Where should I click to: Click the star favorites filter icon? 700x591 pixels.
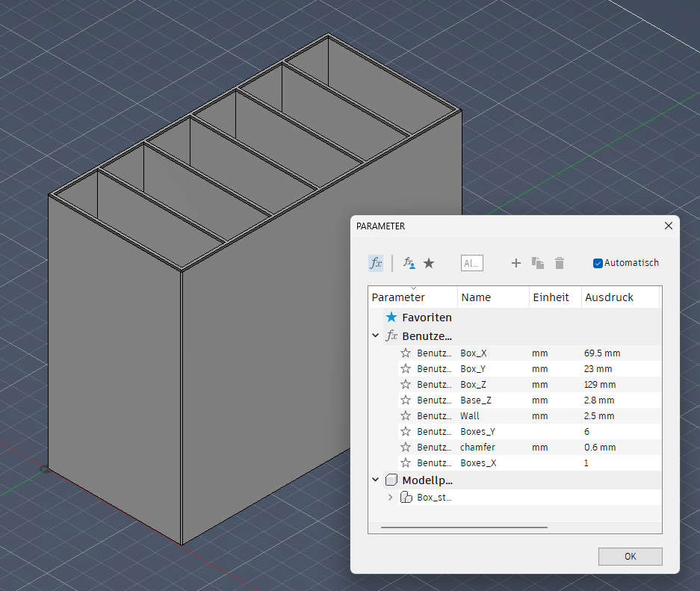(x=427, y=263)
